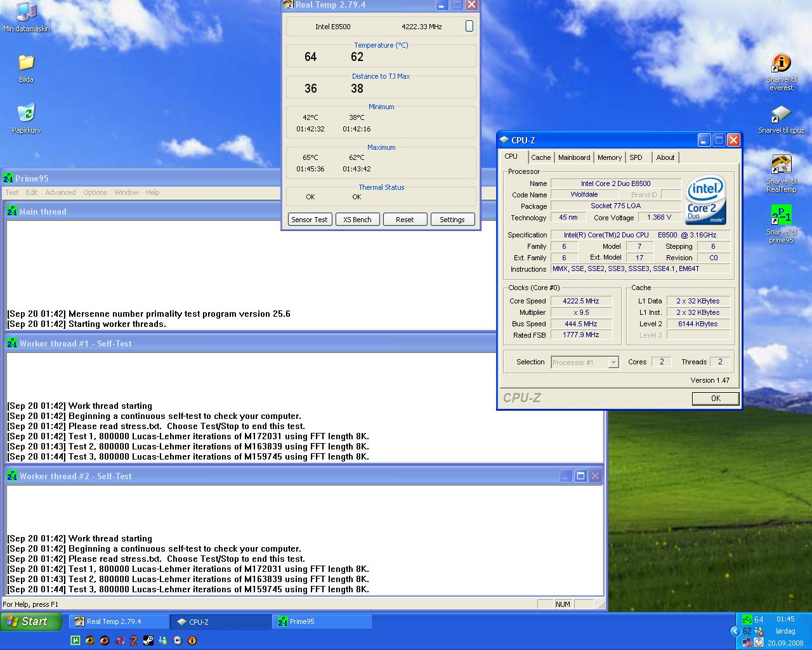Switch to Prime95 taskbar button

[x=323, y=622]
